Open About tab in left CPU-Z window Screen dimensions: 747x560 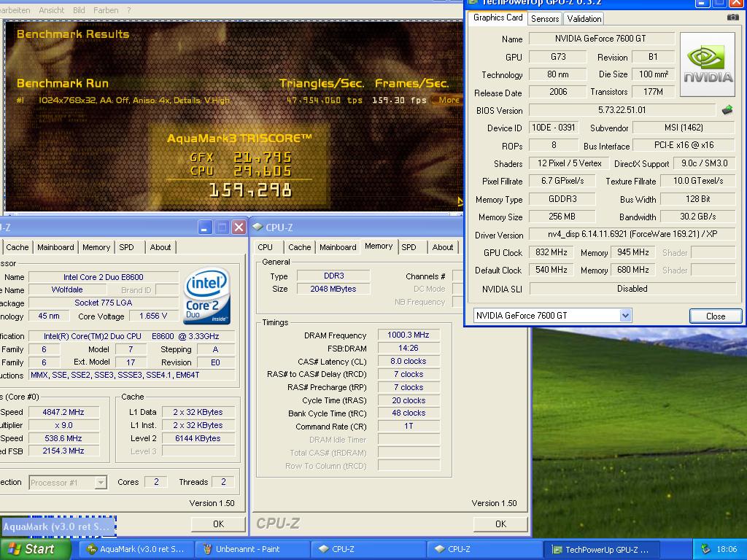click(160, 247)
